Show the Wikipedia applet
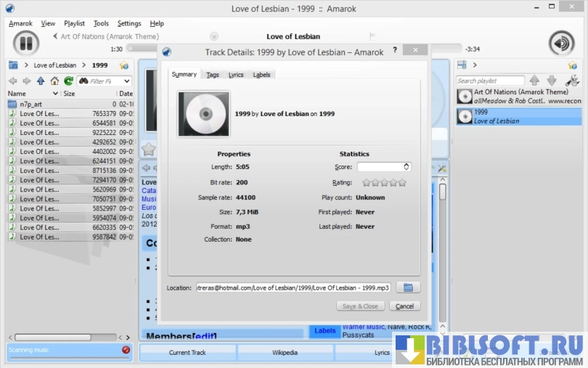This screenshot has width=588, height=368. [x=285, y=353]
